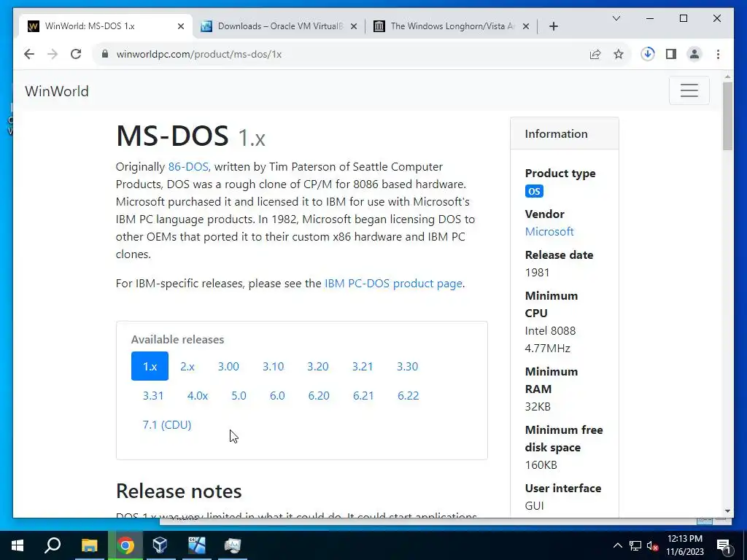Click the muted volume tray icon
Image resolution: width=747 pixels, height=560 pixels.
click(652, 545)
